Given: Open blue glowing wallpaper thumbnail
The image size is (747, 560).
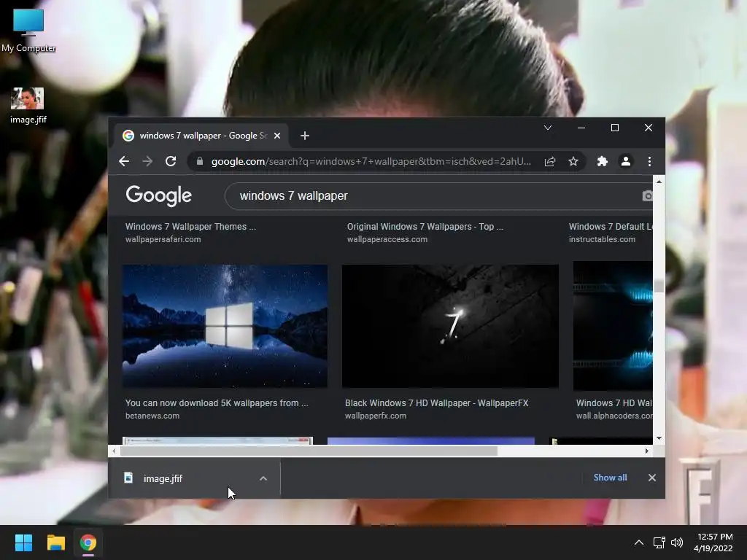Looking at the screenshot, I should tap(613, 326).
